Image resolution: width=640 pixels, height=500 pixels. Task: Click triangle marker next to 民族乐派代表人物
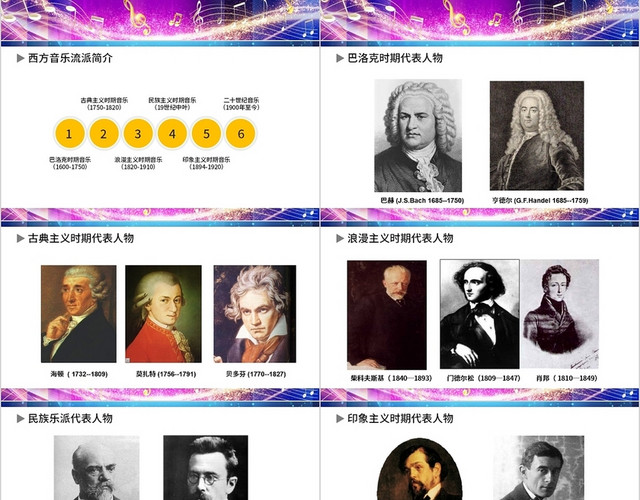[x=20, y=418]
